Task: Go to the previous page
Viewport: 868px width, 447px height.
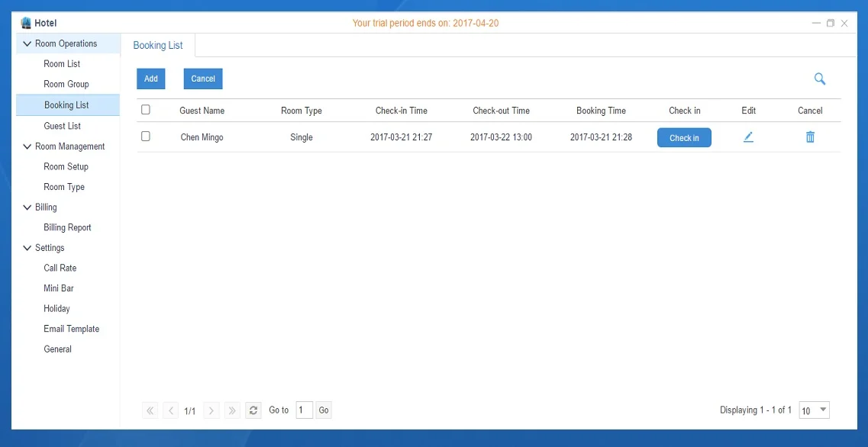Action: pyautogui.click(x=171, y=410)
